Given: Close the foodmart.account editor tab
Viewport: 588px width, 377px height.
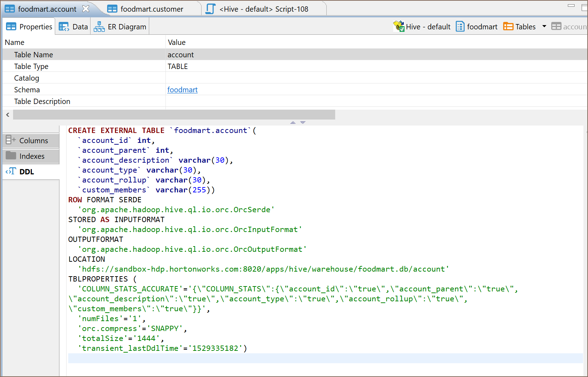Looking at the screenshot, I should (x=86, y=9).
